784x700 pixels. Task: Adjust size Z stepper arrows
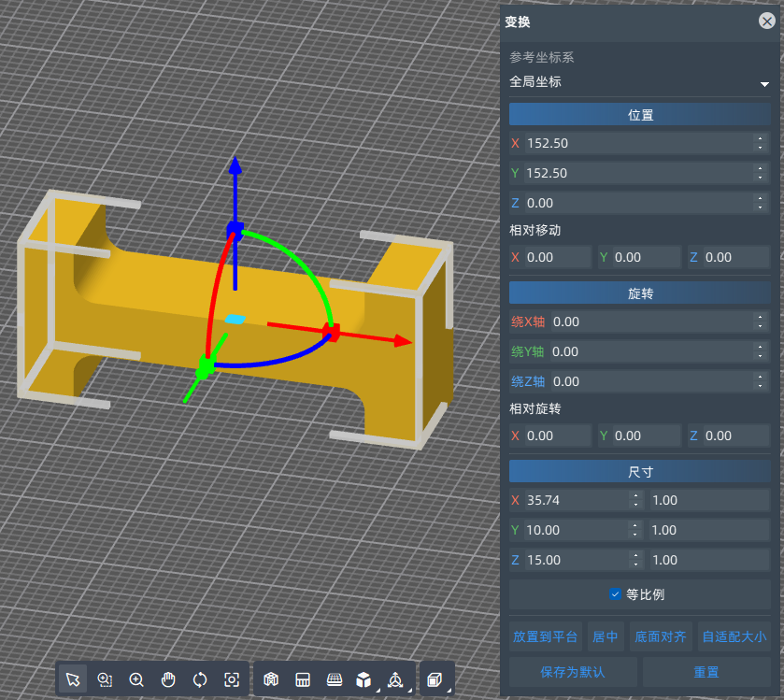(x=635, y=561)
